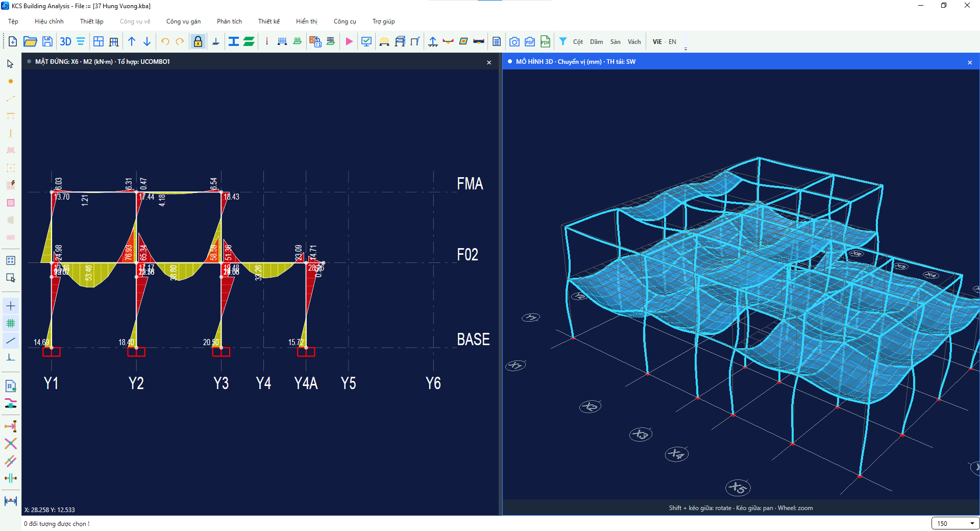Redo the last action
The width and height of the screenshot is (980, 531).
pos(180,42)
